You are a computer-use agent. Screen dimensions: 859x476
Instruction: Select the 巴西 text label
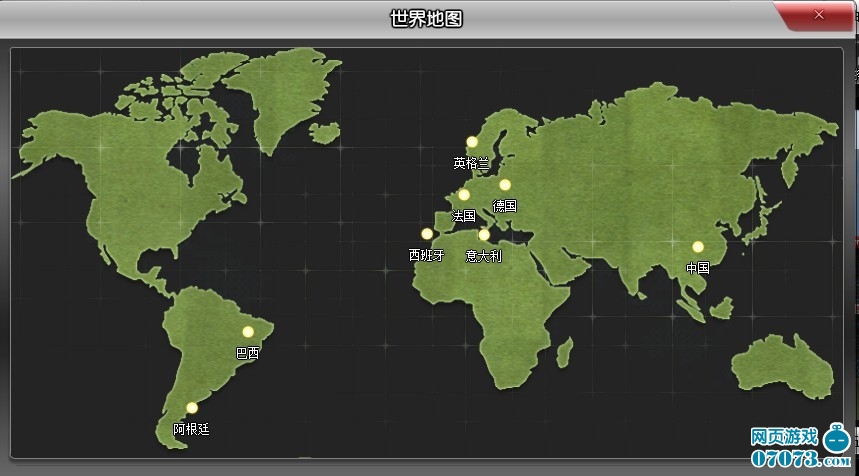pyautogui.click(x=247, y=353)
